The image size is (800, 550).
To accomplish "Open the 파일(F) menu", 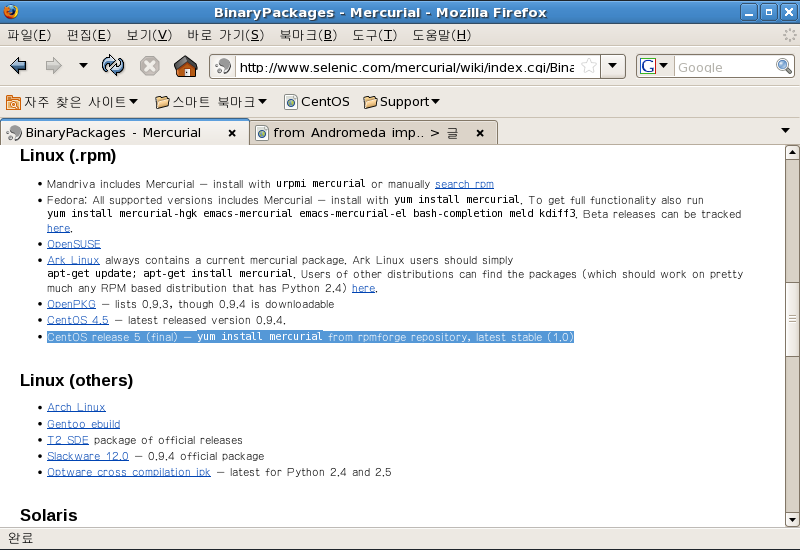I will [29, 35].
